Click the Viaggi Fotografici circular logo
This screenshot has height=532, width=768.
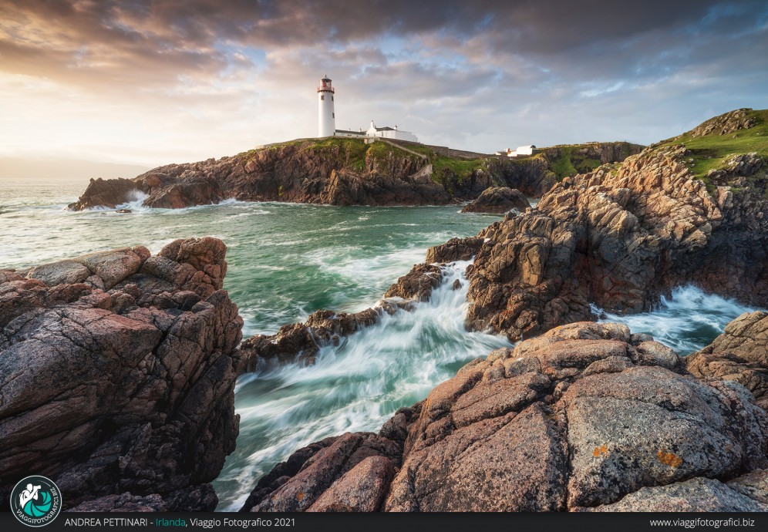[35, 500]
